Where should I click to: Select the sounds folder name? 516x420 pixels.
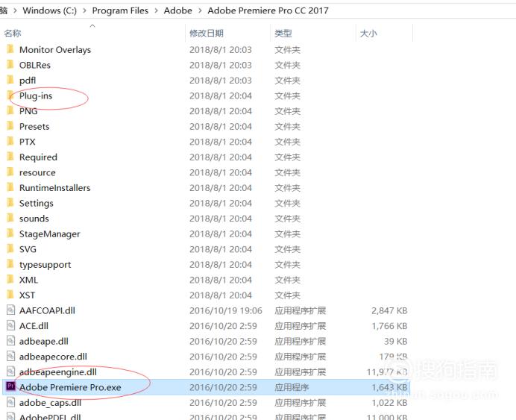34,219
